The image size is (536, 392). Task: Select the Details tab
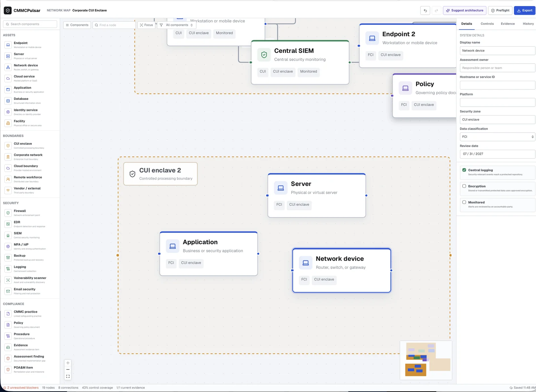pyautogui.click(x=467, y=24)
